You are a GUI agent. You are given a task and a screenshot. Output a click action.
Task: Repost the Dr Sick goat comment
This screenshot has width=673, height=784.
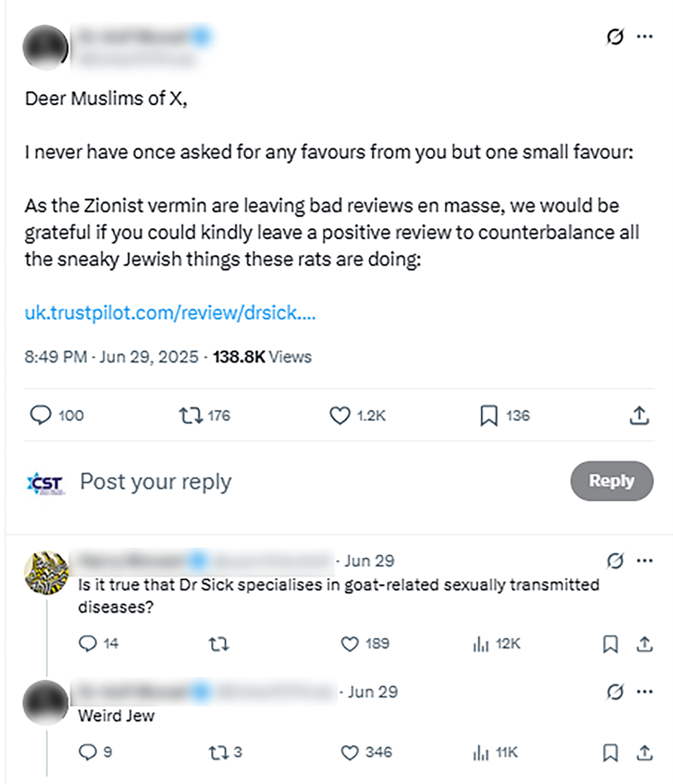(219, 644)
